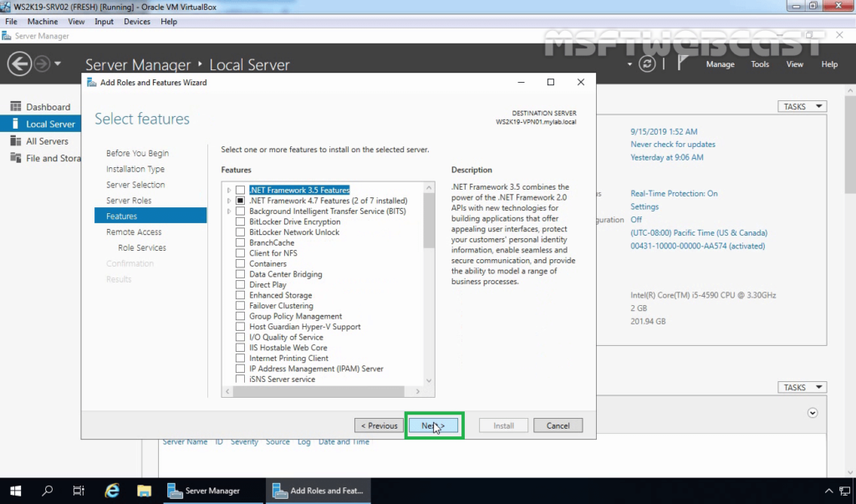This screenshot has height=504, width=856.
Task: Open Real-Time Protection: On link
Action: (x=674, y=193)
